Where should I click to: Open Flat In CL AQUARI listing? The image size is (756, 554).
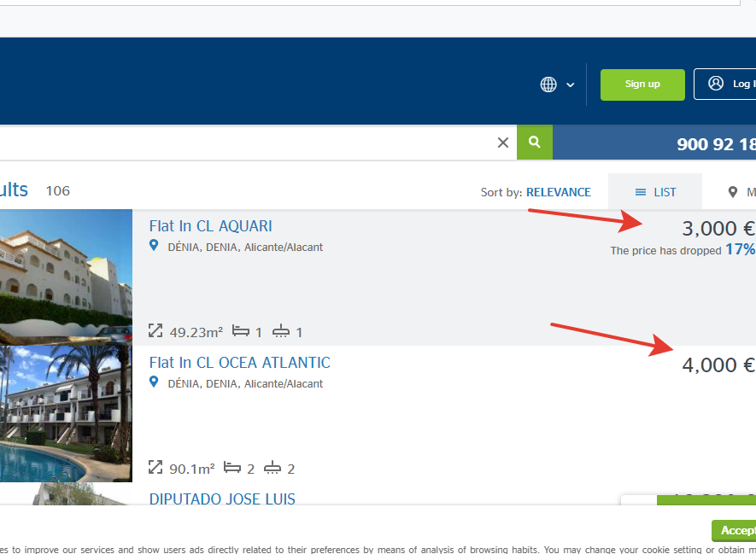[x=210, y=226]
